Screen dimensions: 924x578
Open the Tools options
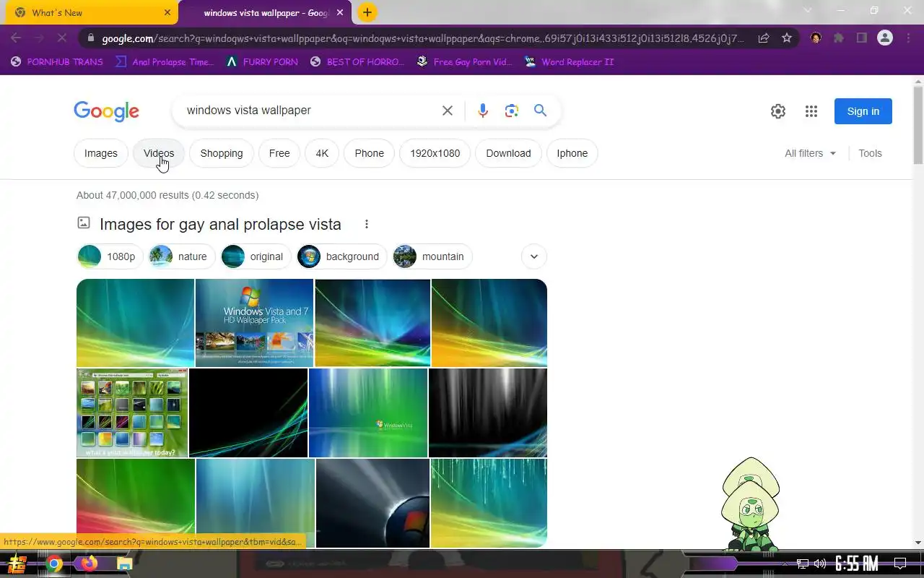click(x=870, y=153)
